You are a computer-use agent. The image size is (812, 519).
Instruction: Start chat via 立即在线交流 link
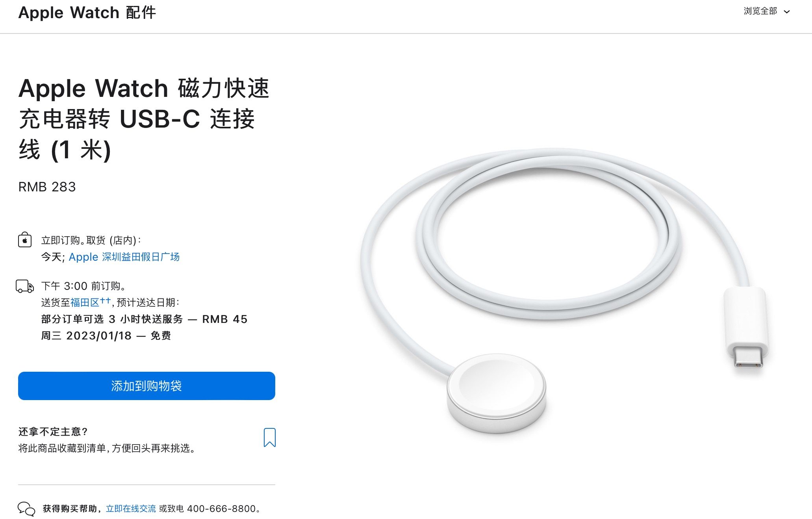(131, 509)
